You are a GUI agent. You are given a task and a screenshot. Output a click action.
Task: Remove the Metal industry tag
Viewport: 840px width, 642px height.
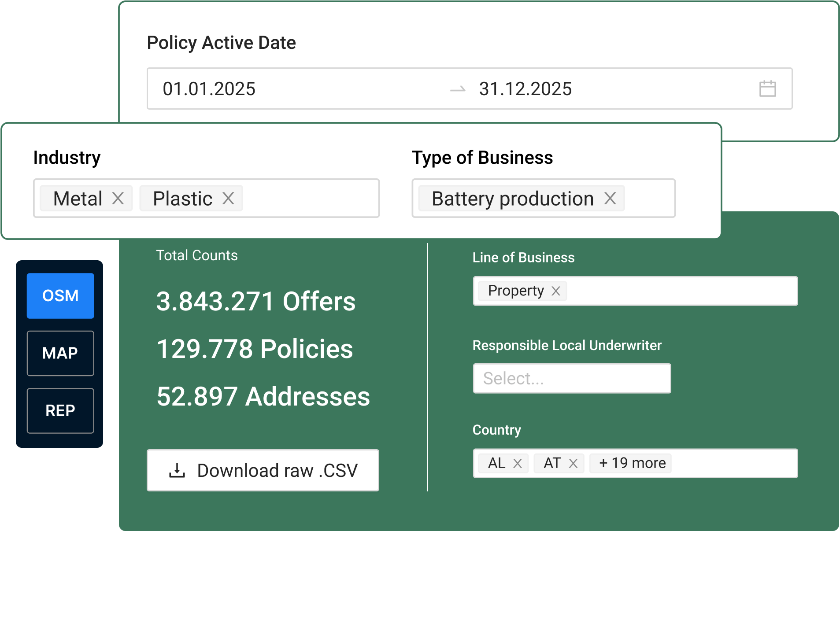click(x=118, y=198)
